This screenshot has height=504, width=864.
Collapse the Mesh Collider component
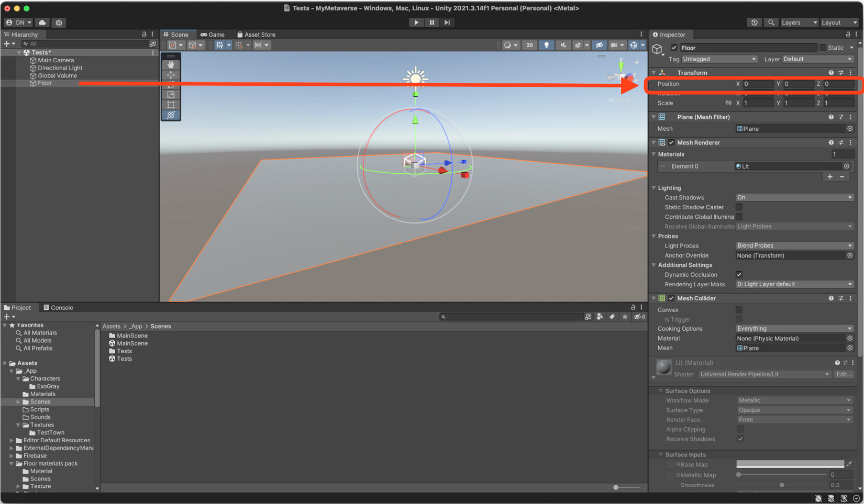coord(653,298)
